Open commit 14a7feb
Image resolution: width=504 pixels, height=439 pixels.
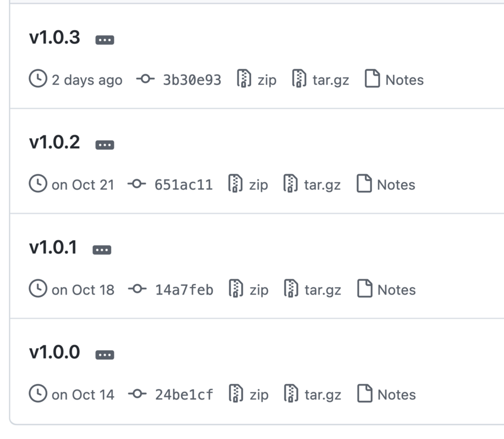(184, 289)
